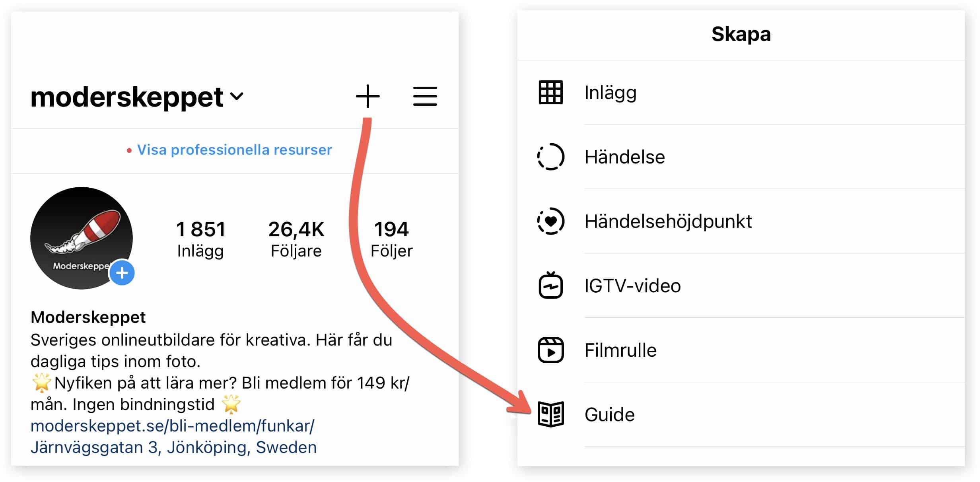This screenshot has width=980, height=482.
Task: Select the Filmrulle reels icon
Action: click(x=550, y=350)
